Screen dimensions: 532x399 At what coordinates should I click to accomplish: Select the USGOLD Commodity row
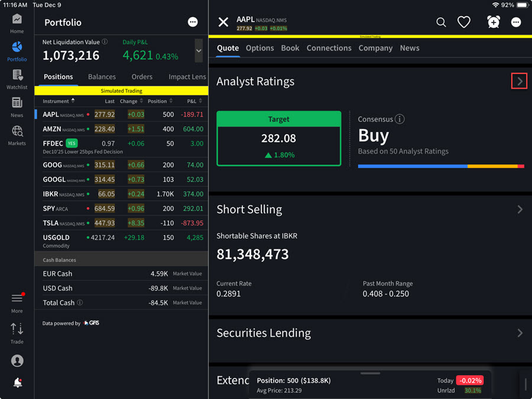[121, 241]
